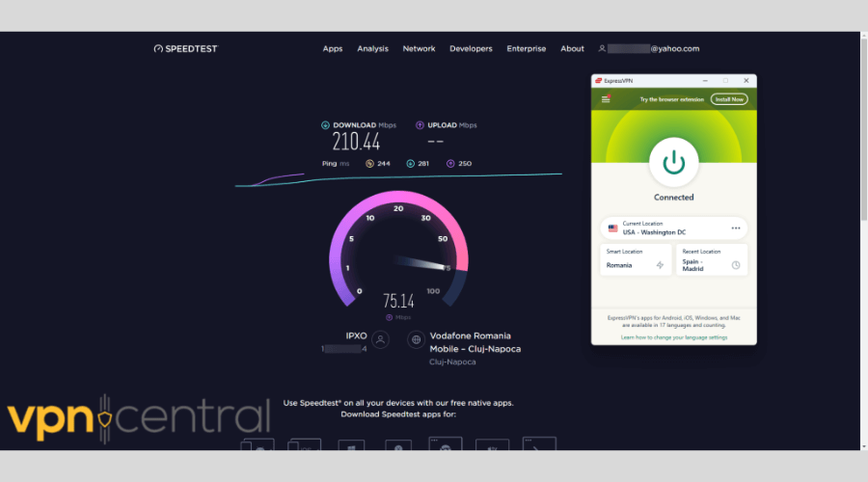Open the ExpressVPN hamburger menu

tap(606, 99)
